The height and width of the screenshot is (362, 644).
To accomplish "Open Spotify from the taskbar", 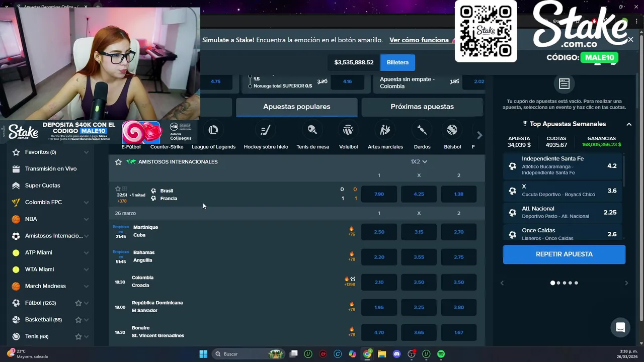I will point(441,354).
